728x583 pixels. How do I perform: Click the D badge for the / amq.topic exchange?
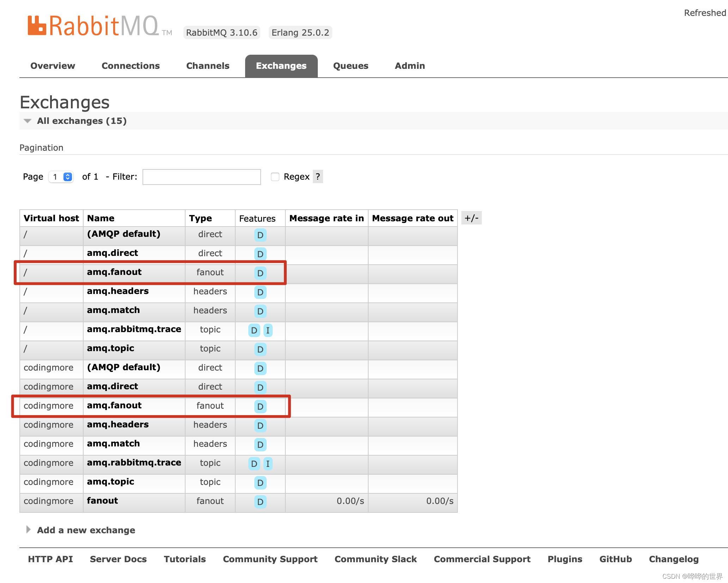click(260, 349)
